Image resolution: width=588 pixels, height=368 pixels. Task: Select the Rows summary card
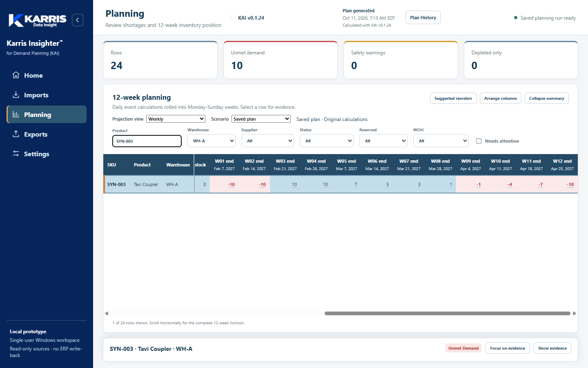point(160,60)
